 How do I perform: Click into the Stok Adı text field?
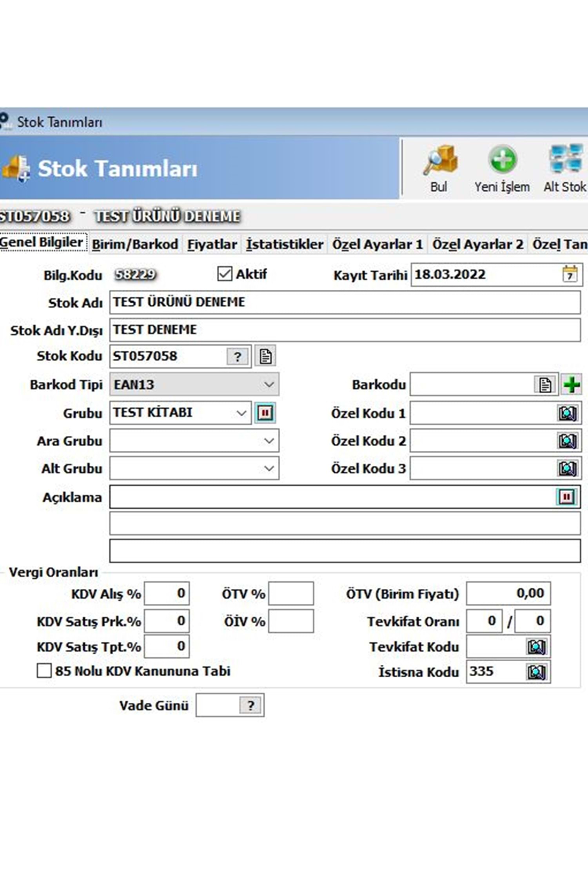[345, 302]
